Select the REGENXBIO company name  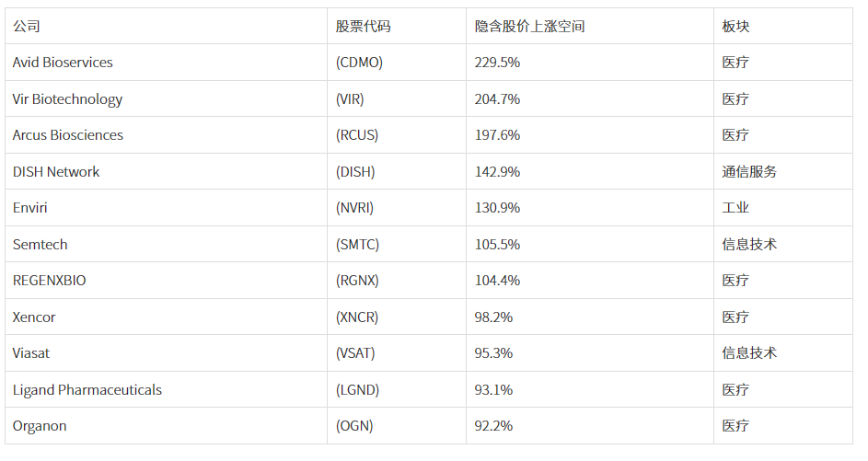(50, 281)
